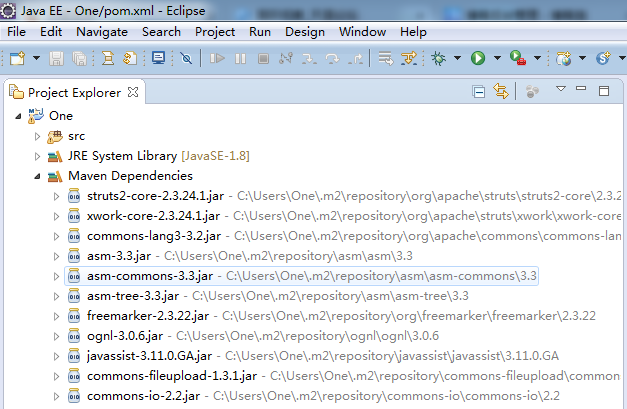Open the External Tools dropdown arrow
627x409 pixels.
click(x=537, y=58)
